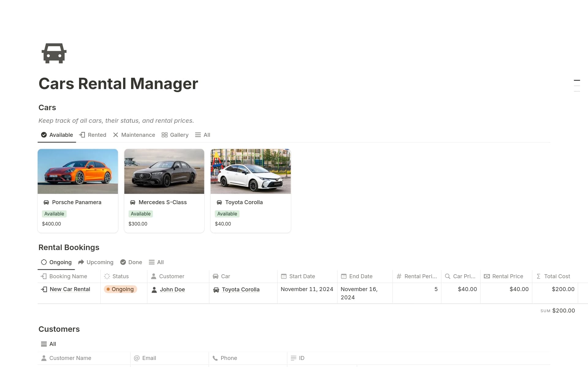The height and width of the screenshot is (367, 588).
Task: Click the car icon beside Toyota Corolla in the table
Action: tap(216, 290)
